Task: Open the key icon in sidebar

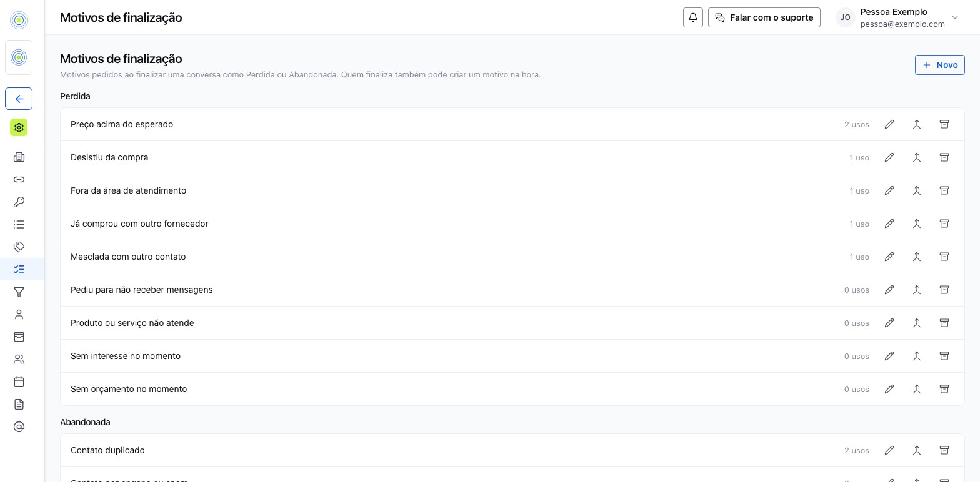Action: [19, 202]
